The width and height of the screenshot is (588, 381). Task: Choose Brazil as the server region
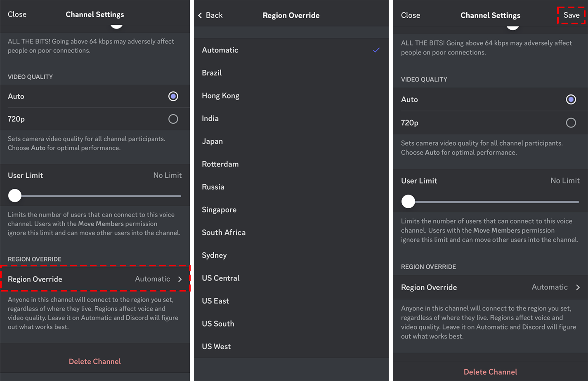(x=212, y=73)
